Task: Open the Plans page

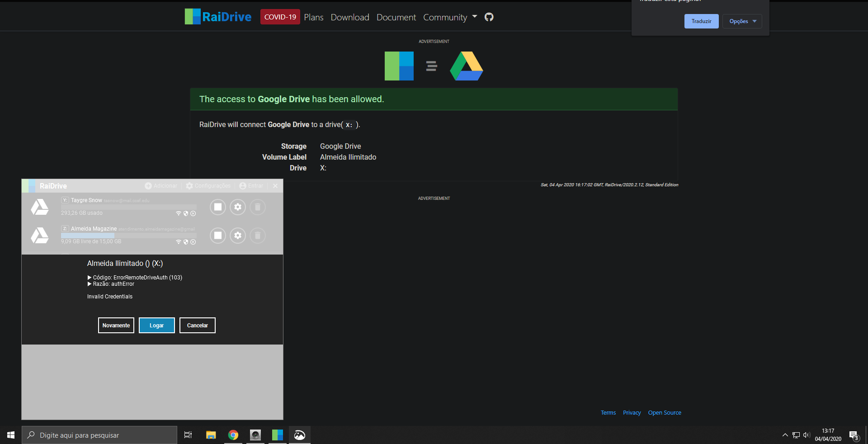Action: pos(313,17)
